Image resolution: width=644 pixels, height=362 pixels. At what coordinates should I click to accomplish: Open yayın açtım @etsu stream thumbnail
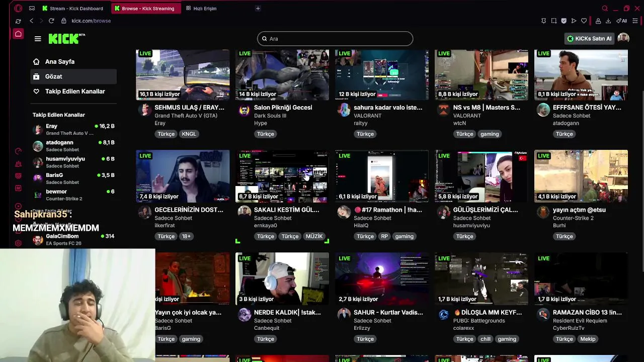(x=581, y=176)
